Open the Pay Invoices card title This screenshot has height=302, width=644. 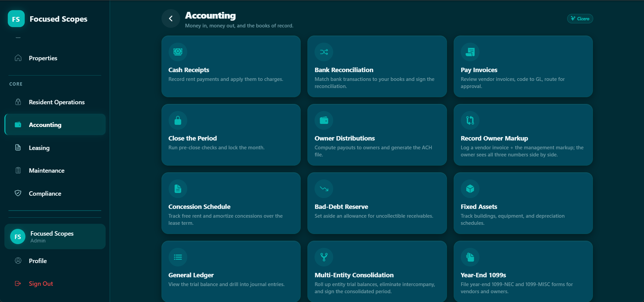click(479, 70)
